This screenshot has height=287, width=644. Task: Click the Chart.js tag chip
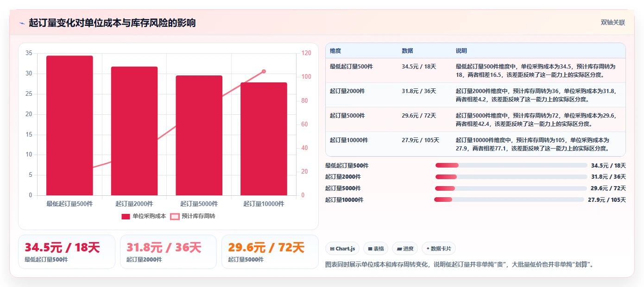pos(342,249)
